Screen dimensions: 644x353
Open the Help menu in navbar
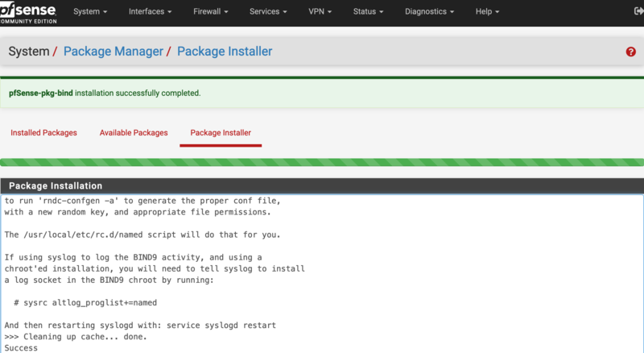pyautogui.click(x=487, y=12)
